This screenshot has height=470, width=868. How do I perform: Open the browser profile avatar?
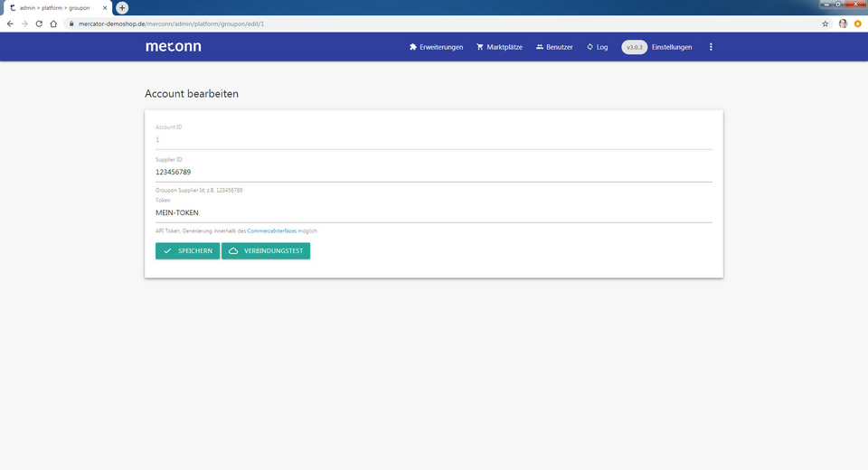tap(843, 23)
